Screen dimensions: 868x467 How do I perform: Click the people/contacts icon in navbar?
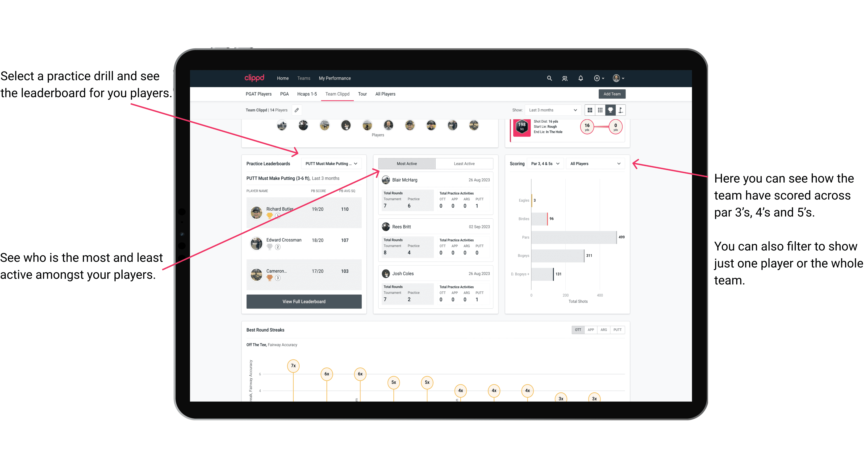tap(565, 78)
